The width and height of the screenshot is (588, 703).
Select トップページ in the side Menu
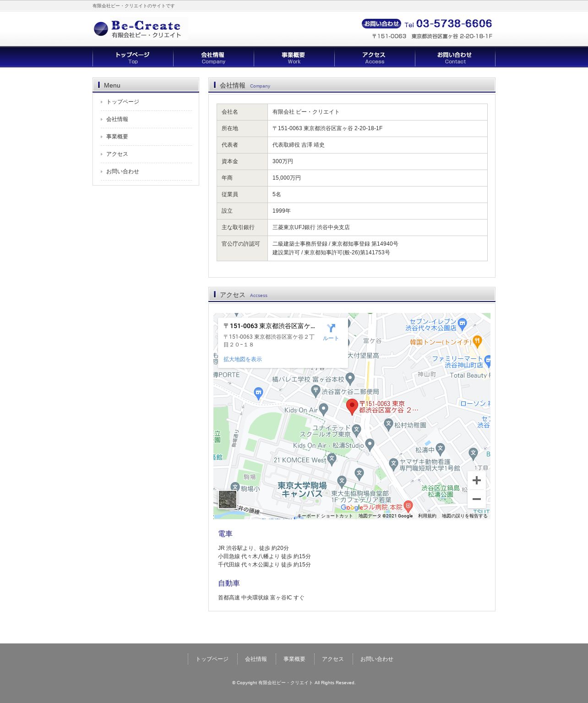[x=123, y=102]
